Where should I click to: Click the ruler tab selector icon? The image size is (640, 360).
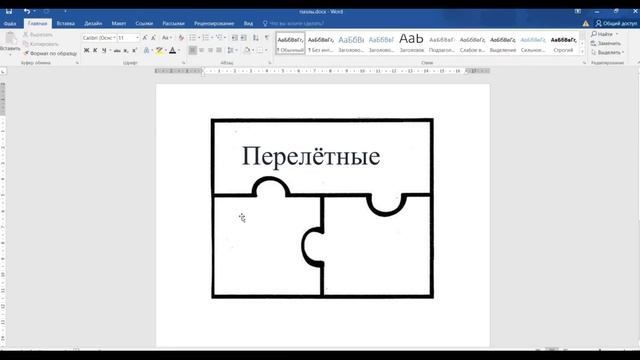coord(3,71)
